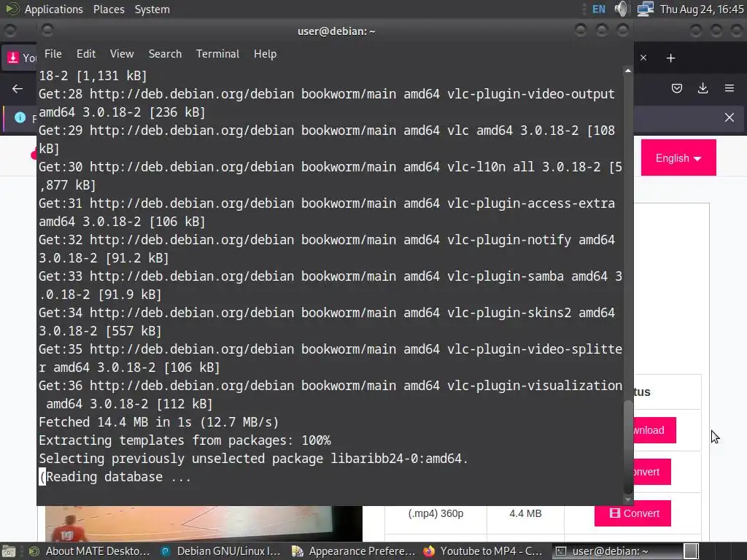This screenshot has height=560, width=747.
Task: Click the Fetched 14.4 MB terminal line
Action: 158,422
